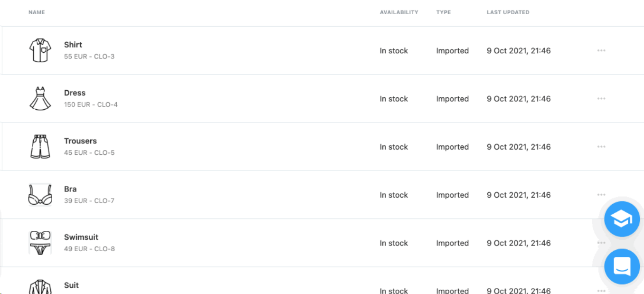The height and width of the screenshot is (294, 644).
Task: Select the Trousers product name
Action: coord(80,141)
